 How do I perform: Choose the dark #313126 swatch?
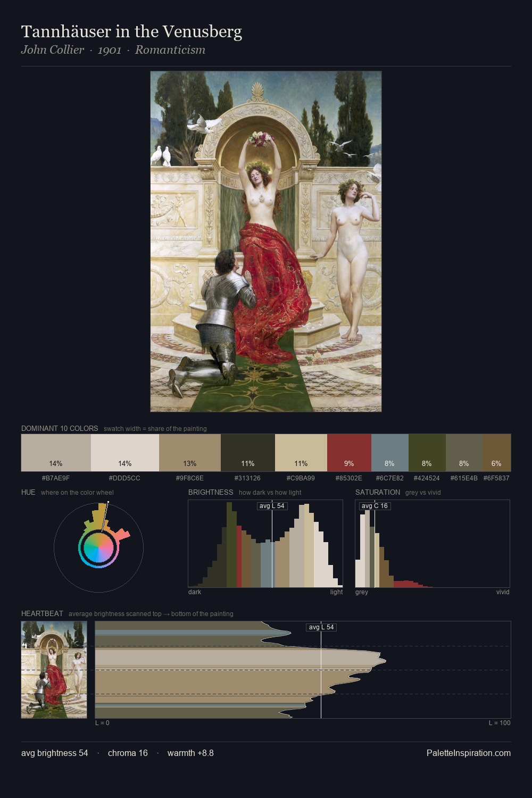tap(248, 453)
